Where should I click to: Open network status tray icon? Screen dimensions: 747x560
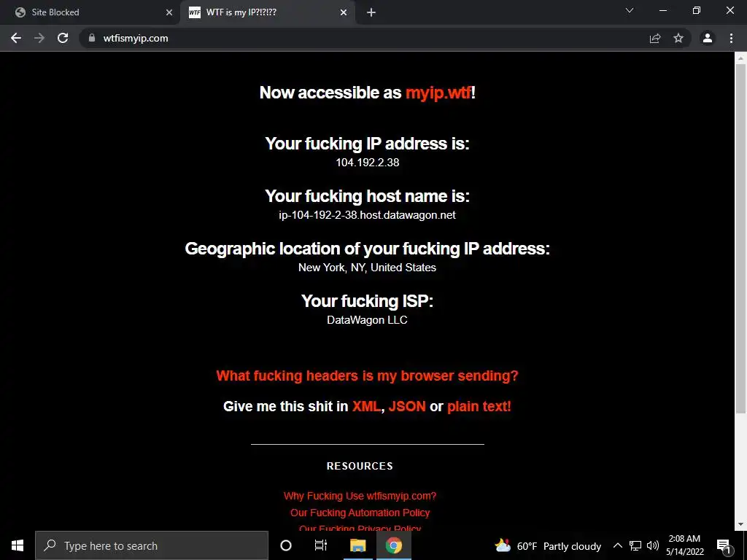point(635,545)
